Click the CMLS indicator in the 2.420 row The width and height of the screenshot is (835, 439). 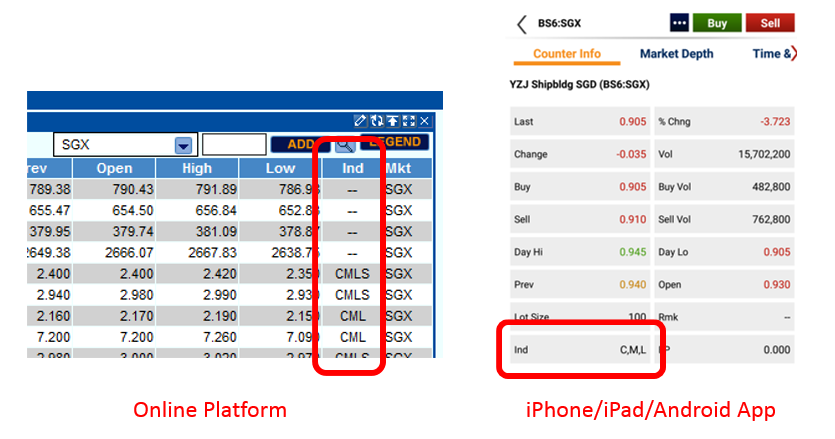352,274
